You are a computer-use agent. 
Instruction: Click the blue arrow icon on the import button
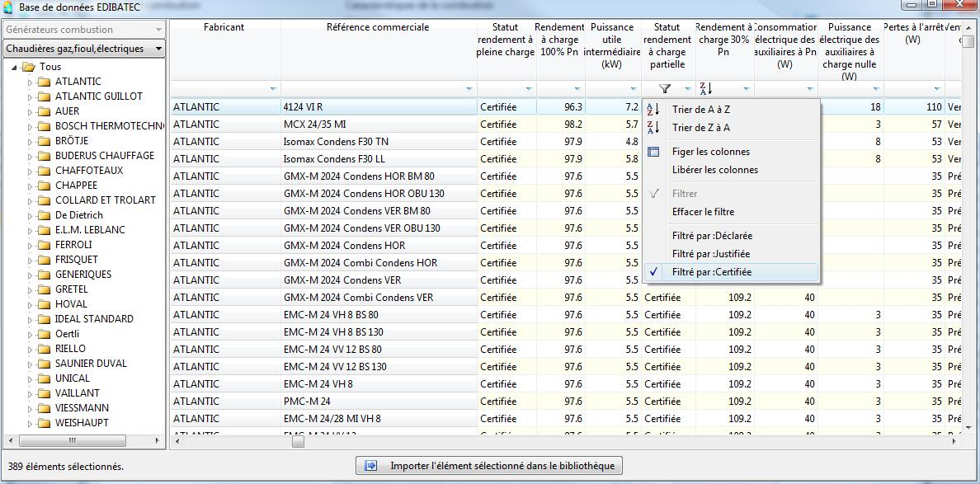coord(370,465)
